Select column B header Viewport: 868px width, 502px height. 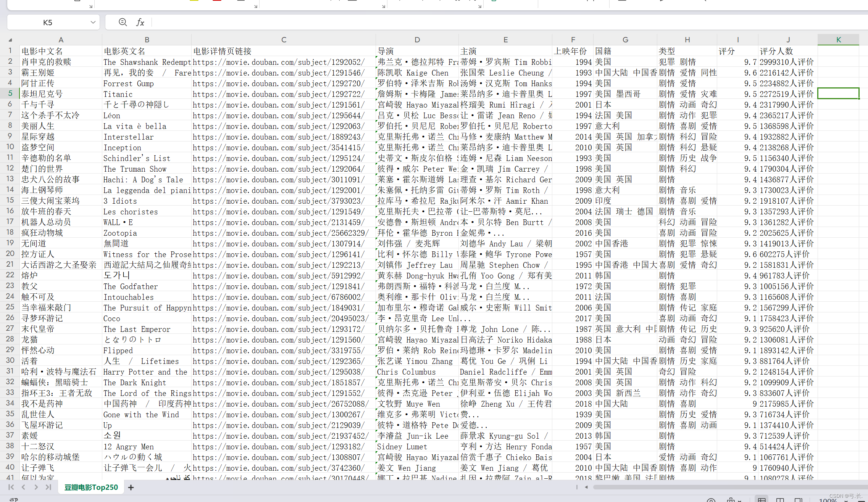[x=147, y=40]
